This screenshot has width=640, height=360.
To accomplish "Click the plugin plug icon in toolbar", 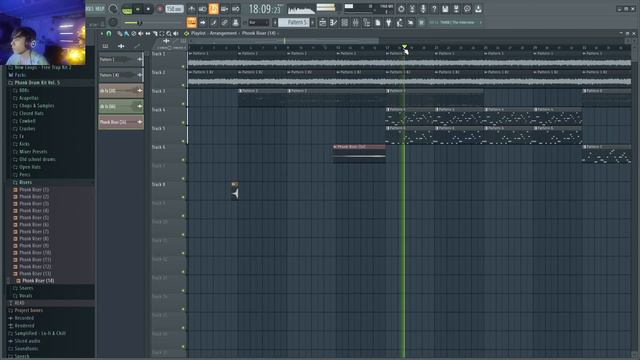I will pyautogui.click(x=389, y=22).
